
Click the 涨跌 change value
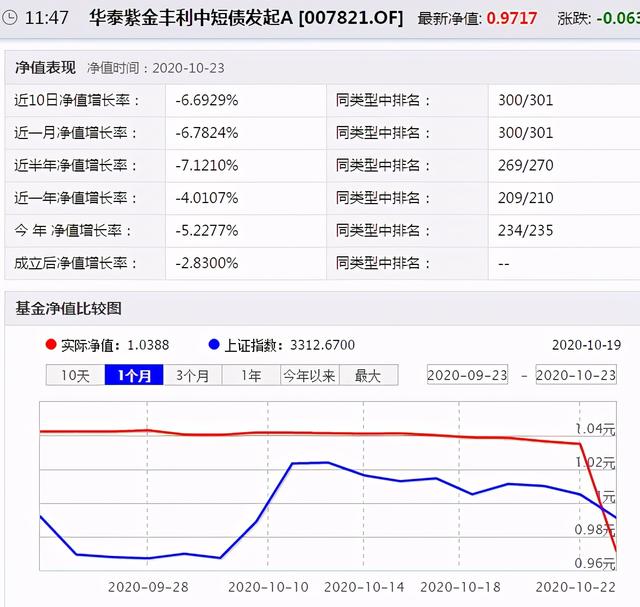[x=618, y=18]
